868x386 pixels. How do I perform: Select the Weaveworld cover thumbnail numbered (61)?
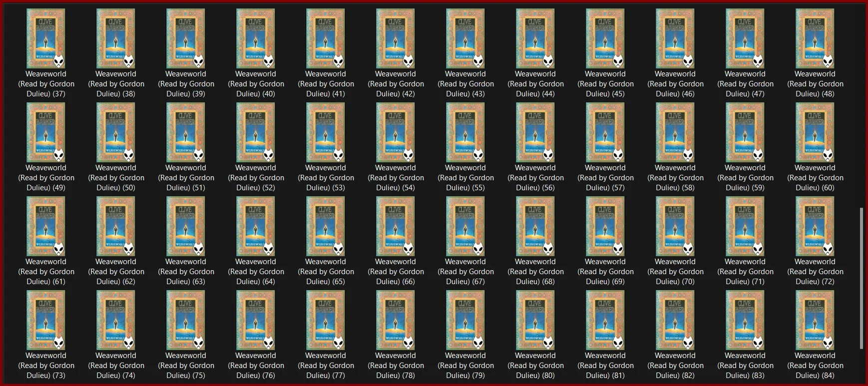(x=46, y=226)
